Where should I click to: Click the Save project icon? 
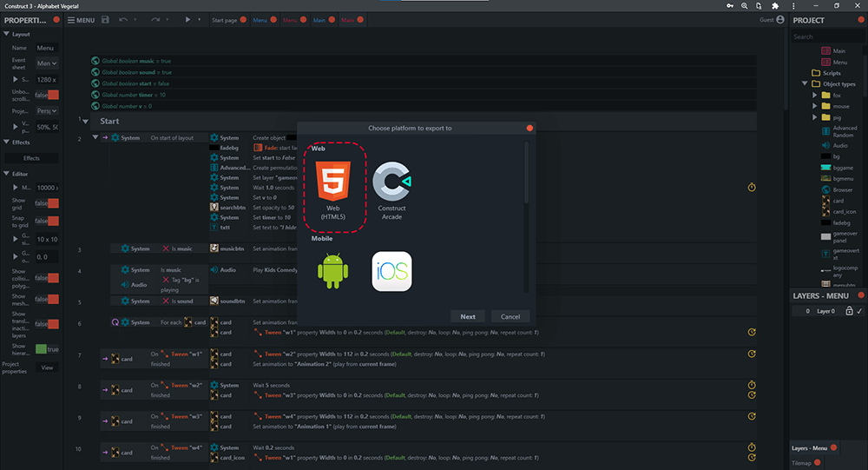[106, 19]
